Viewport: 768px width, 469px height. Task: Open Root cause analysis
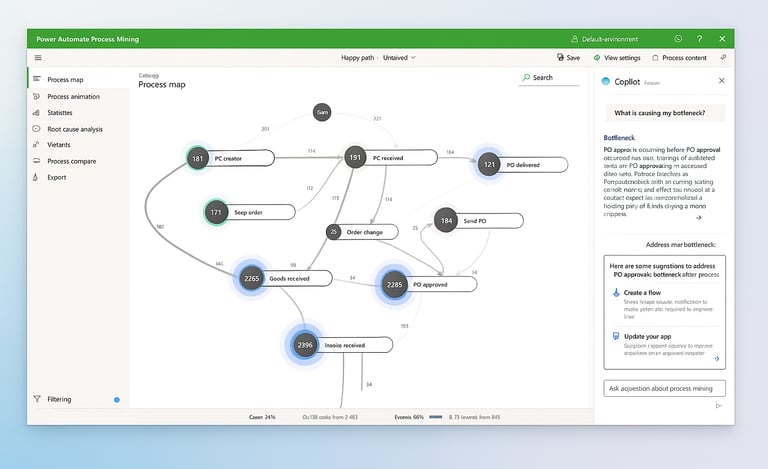[75, 129]
